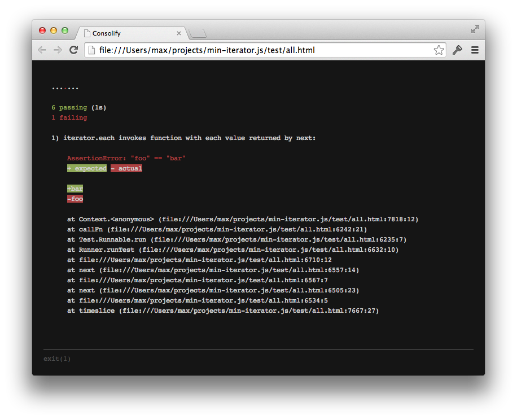Screen dimensions: 517x420
Task: Click the red '- actual' label
Action: (126, 168)
